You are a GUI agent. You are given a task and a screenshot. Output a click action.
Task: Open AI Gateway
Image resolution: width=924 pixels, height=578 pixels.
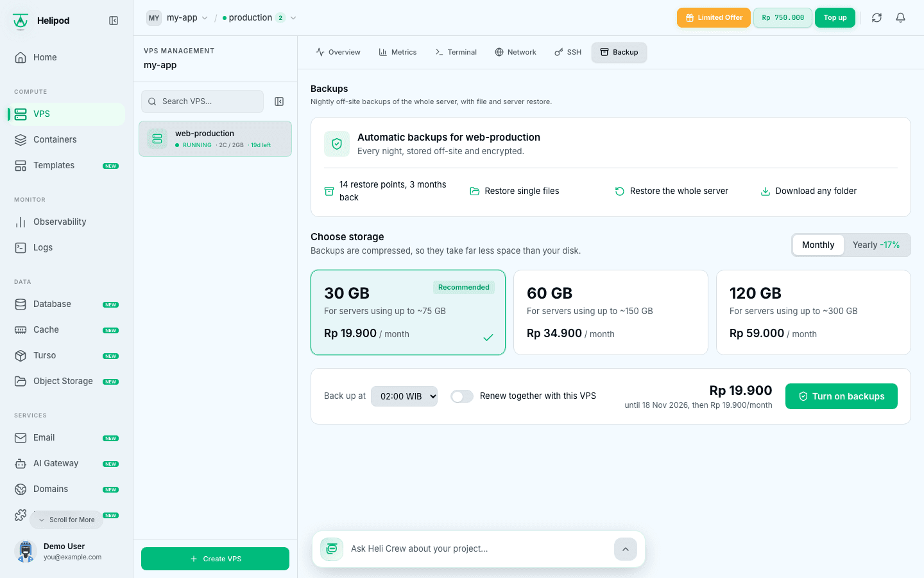click(67, 463)
